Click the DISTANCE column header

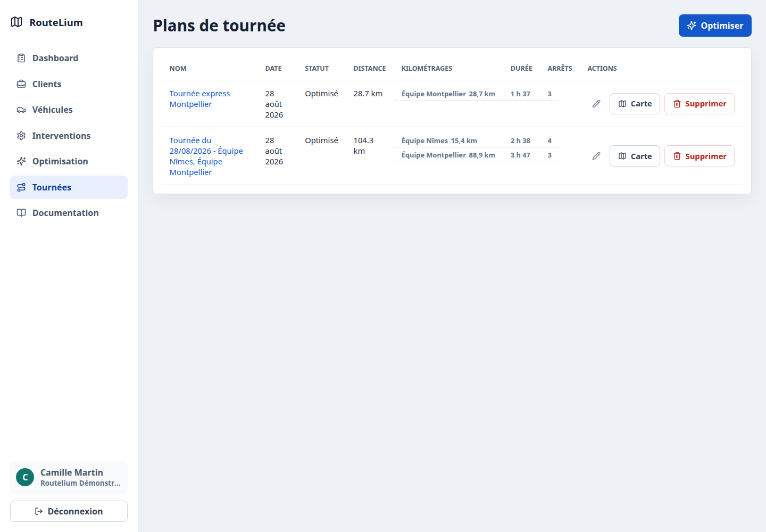(370, 69)
